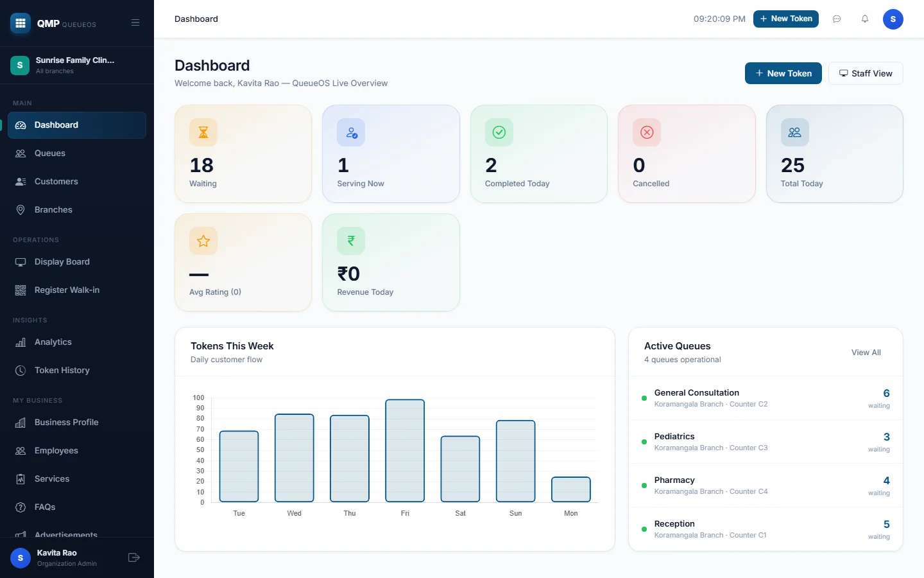Switch to Staff View
Viewport: 924px width, 578px height.
tap(866, 73)
